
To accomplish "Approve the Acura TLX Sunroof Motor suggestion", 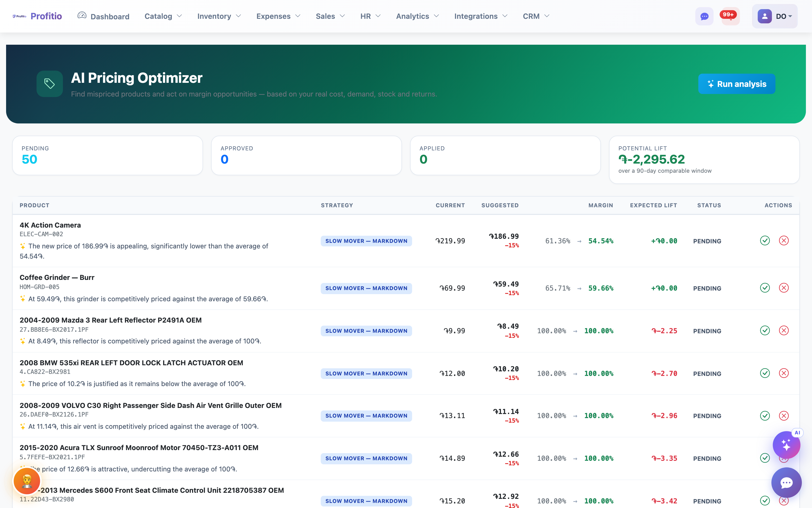I will [x=765, y=458].
